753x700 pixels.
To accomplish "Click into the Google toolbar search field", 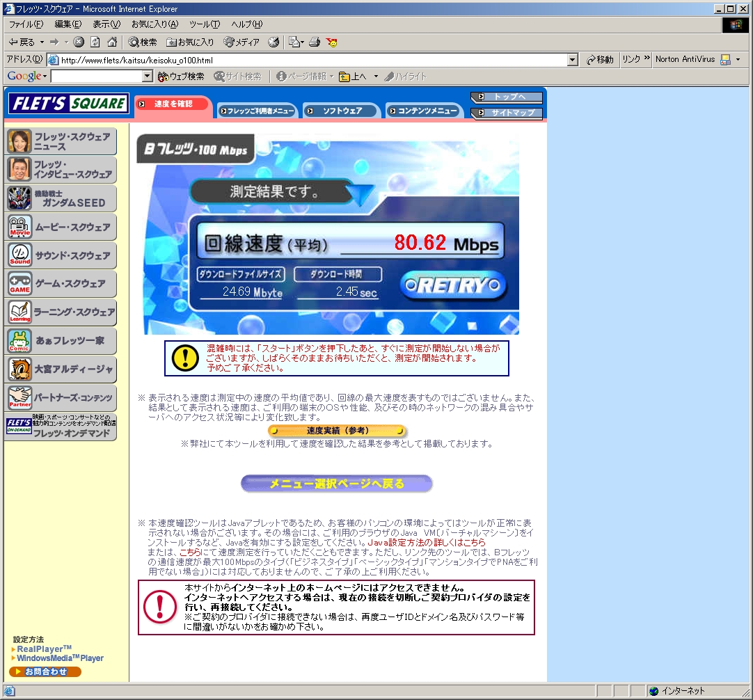I will tap(97, 77).
